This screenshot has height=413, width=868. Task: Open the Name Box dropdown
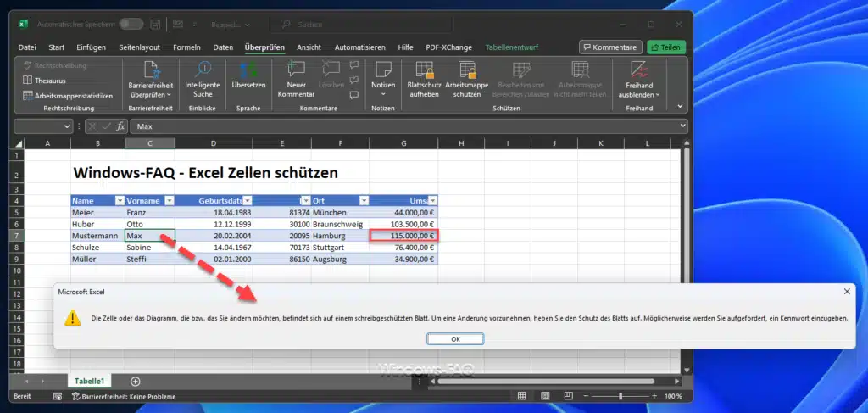click(x=67, y=126)
